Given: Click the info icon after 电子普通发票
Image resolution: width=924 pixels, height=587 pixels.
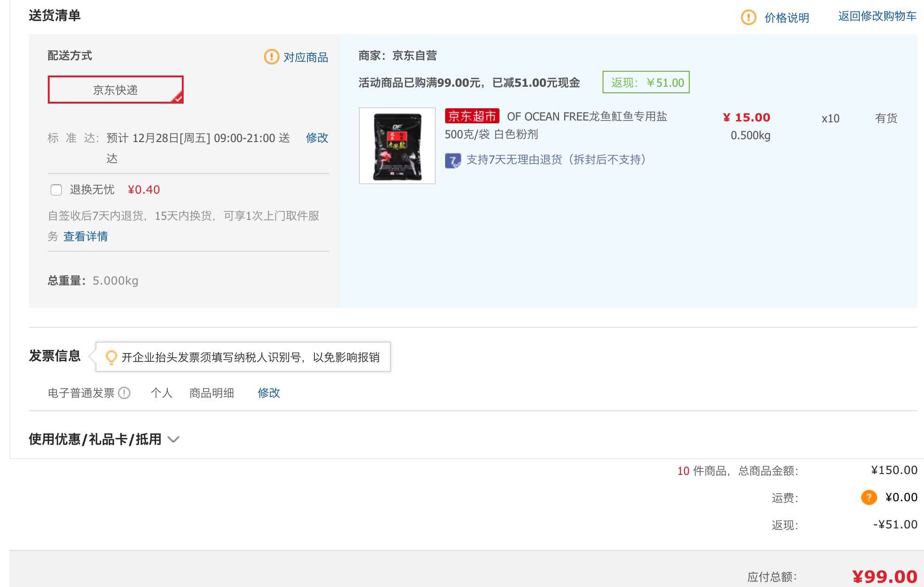Looking at the screenshot, I should [124, 393].
